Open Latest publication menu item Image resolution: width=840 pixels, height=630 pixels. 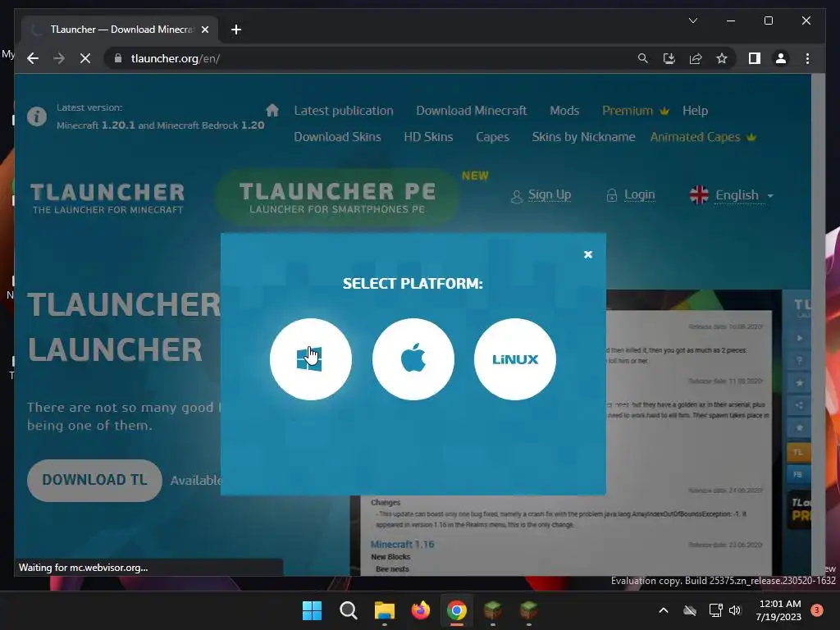344,111
